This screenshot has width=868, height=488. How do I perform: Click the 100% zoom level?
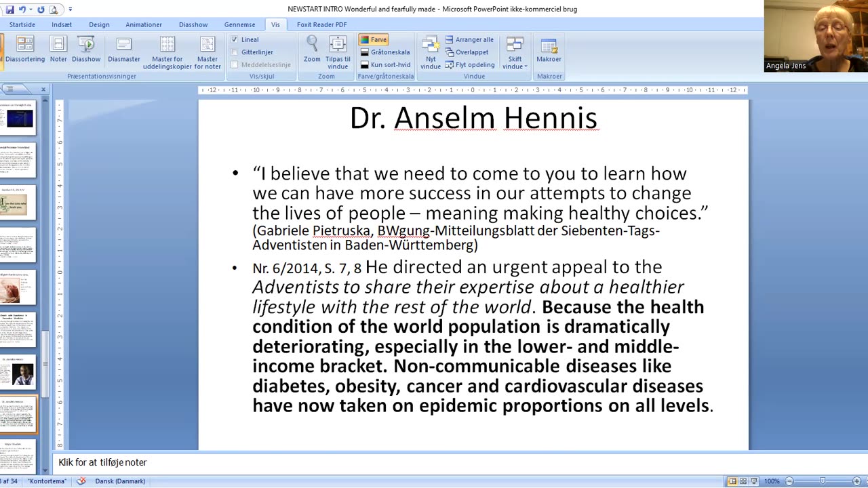[772, 481]
